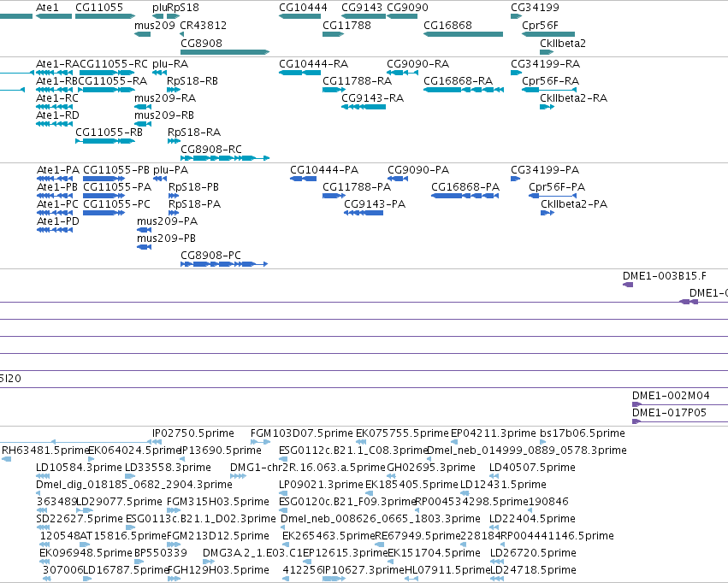Click the DME1-017P05 clone feature
728x583 pixels.
click(x=680, y=421)
